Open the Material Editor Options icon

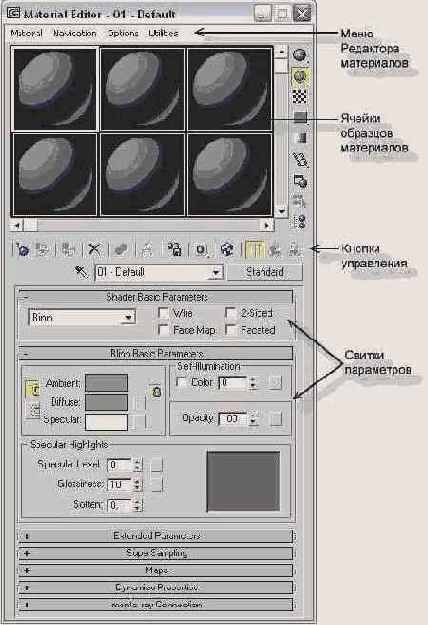pos(300,181)
